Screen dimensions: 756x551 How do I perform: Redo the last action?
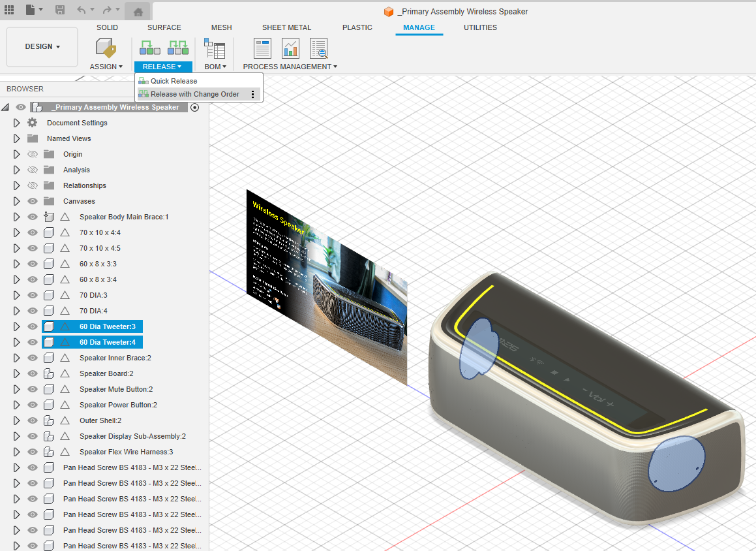click(108, 10)
